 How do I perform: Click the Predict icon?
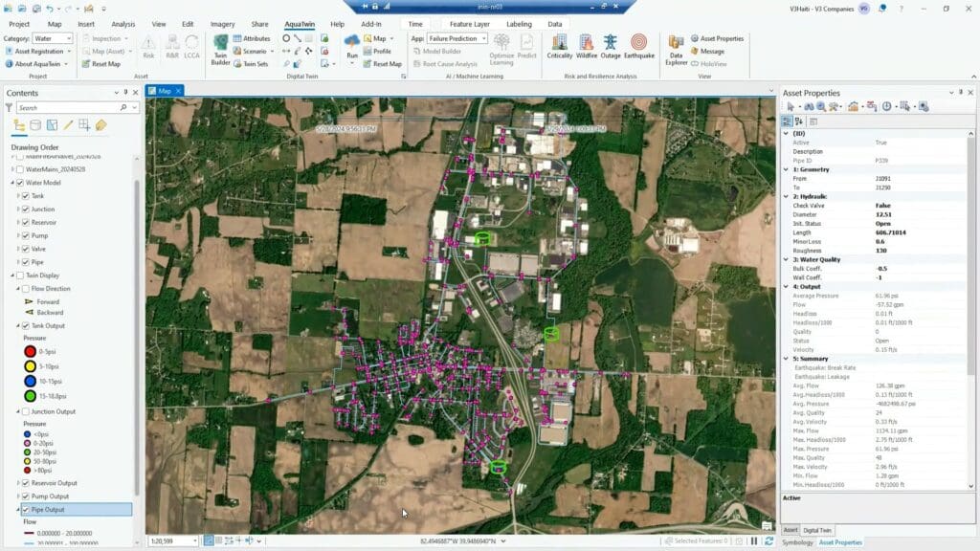[x=527, y=46]
